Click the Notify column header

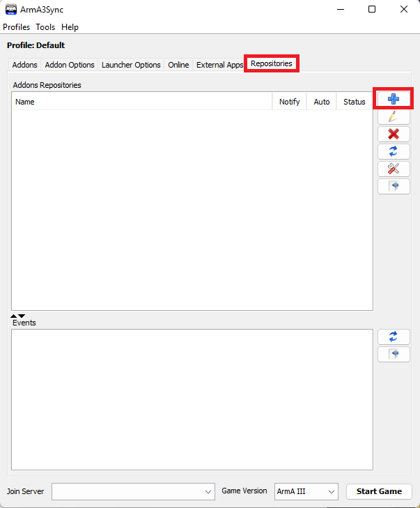pos(290,102)
